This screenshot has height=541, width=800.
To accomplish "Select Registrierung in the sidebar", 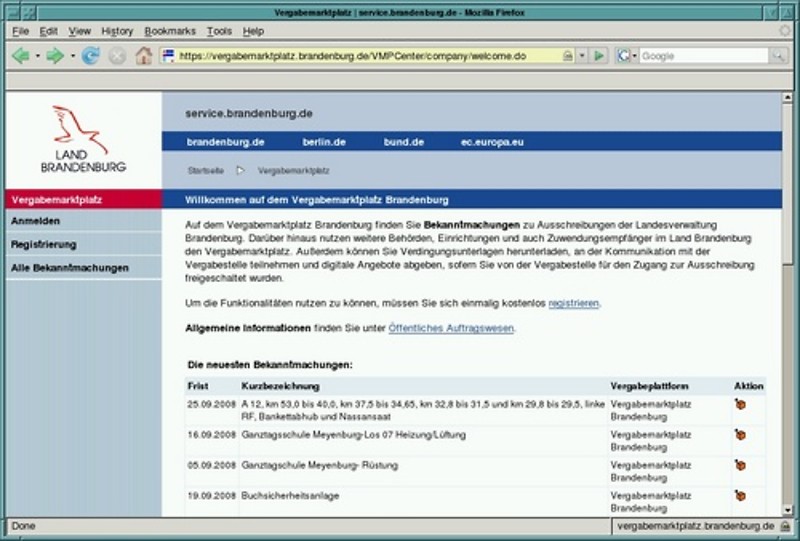I will (84, 244).
